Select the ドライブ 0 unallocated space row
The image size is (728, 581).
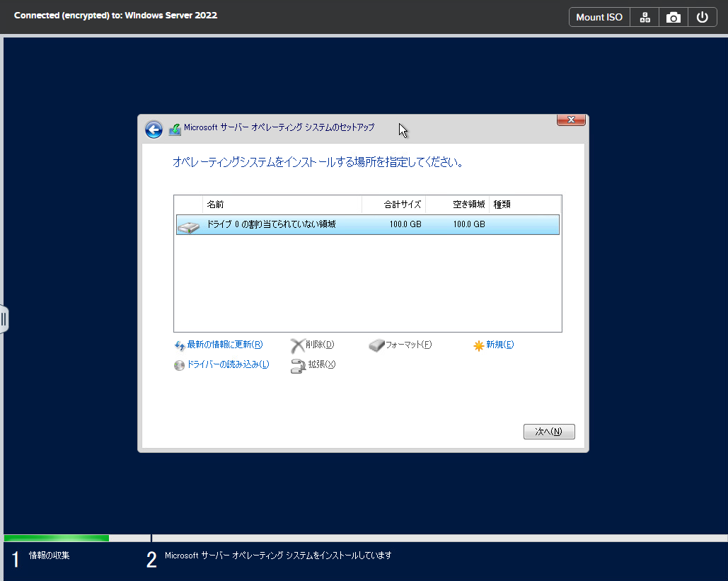tap(368, 225)
